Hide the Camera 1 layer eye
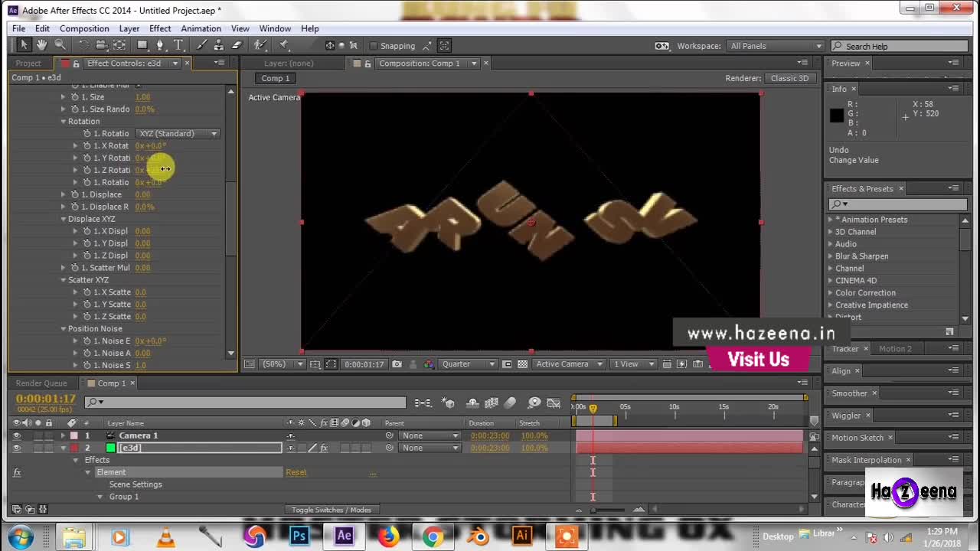Viewport: 980px width, 551px height. pos(17,435)
